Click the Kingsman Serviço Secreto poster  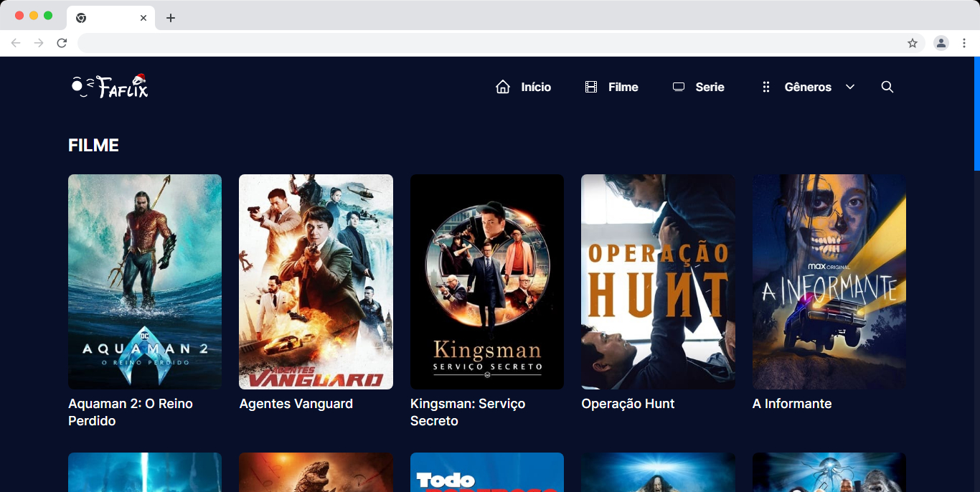487,282
